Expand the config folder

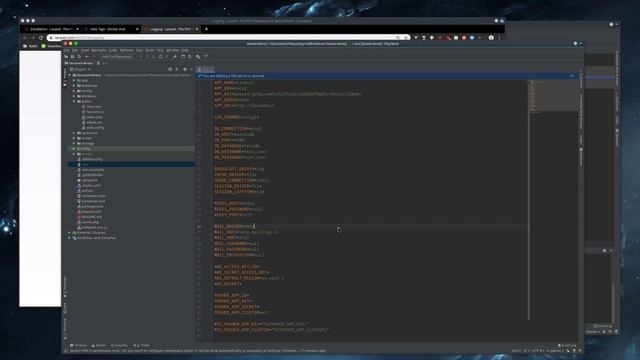[x=74, y=91]
